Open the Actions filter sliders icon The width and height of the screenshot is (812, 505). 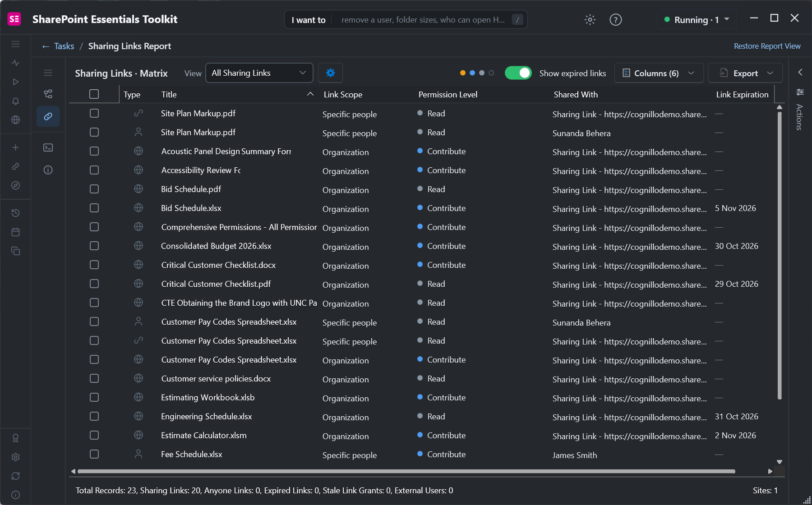[x=800, y=92]
